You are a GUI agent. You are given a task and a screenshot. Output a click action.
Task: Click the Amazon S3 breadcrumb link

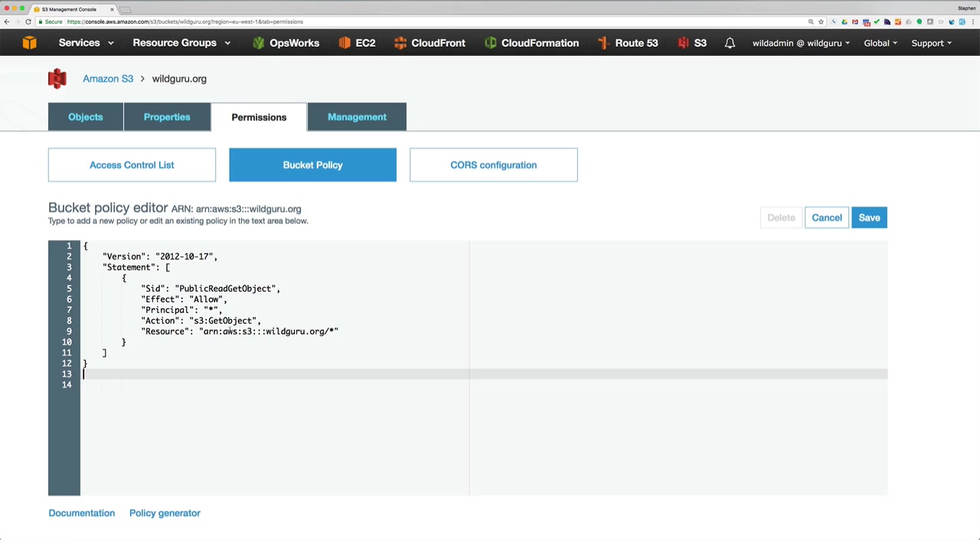tap(108, 79)
